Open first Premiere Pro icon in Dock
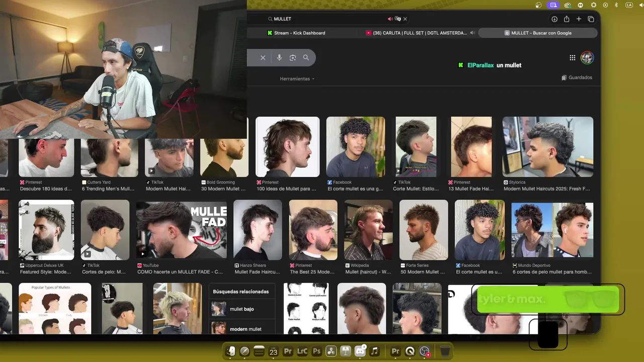Image resolution: width=644 pixels, height=362 pixels. click(288, 351)
